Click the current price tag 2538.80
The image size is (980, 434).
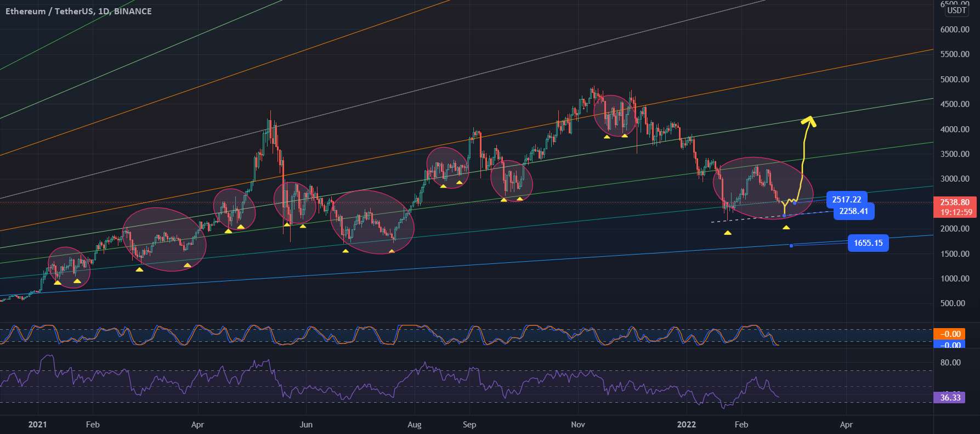pyautogui.click(x=954, y=202)
